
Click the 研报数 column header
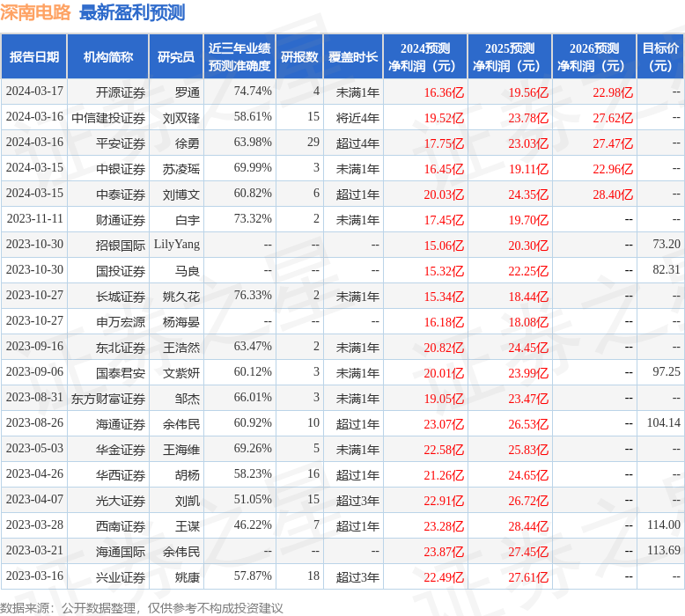click(299, 56)
